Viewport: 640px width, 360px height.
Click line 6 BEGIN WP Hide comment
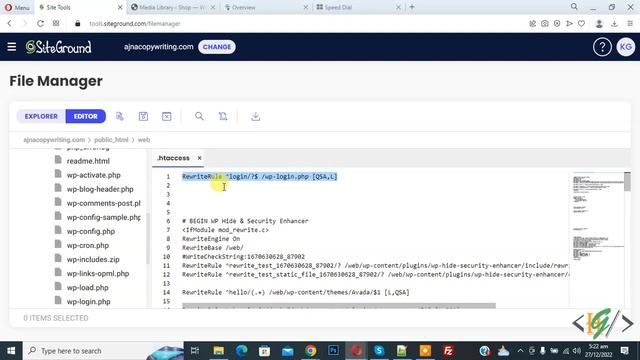point(245,221)
